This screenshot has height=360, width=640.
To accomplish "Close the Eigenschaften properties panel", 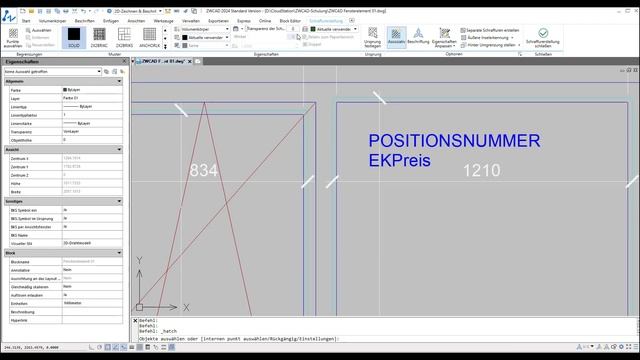I will coord(124,61).
